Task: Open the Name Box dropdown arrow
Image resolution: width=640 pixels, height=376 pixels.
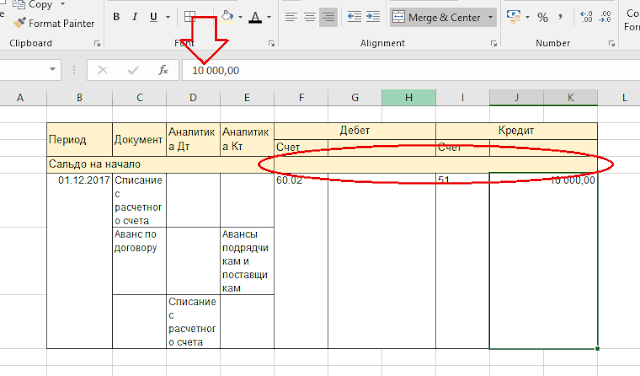Action: point(53,69)
